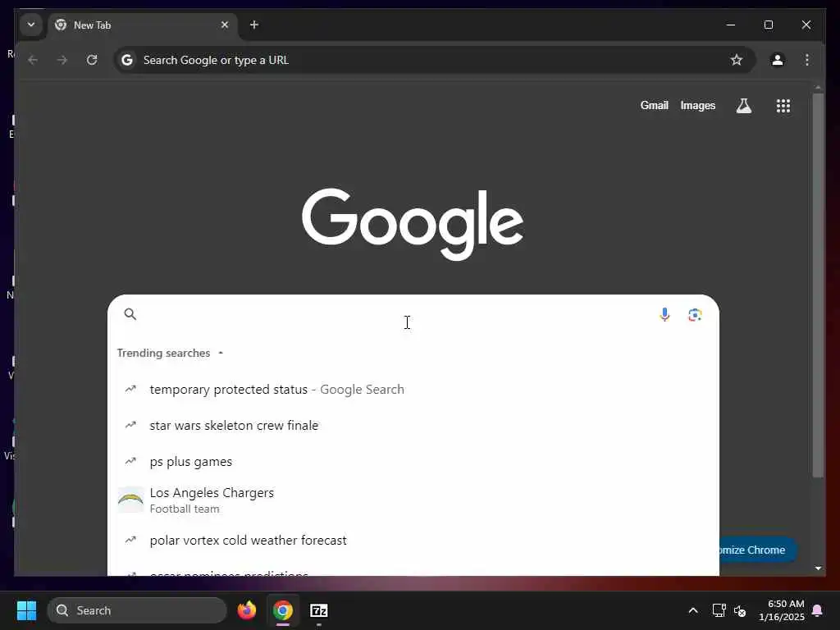Show hidden system tray icons
The height and width of the screenshot is (630, 840).
[692, 610]
